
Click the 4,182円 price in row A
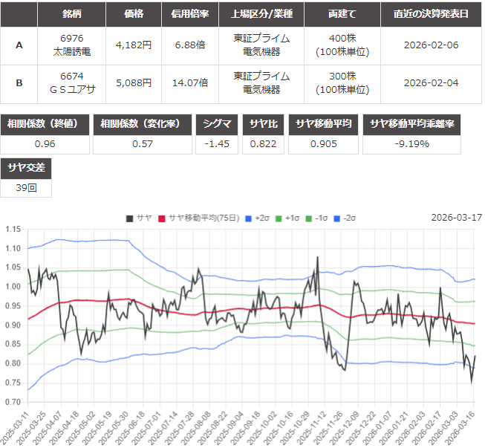click(x=134, y=45)
